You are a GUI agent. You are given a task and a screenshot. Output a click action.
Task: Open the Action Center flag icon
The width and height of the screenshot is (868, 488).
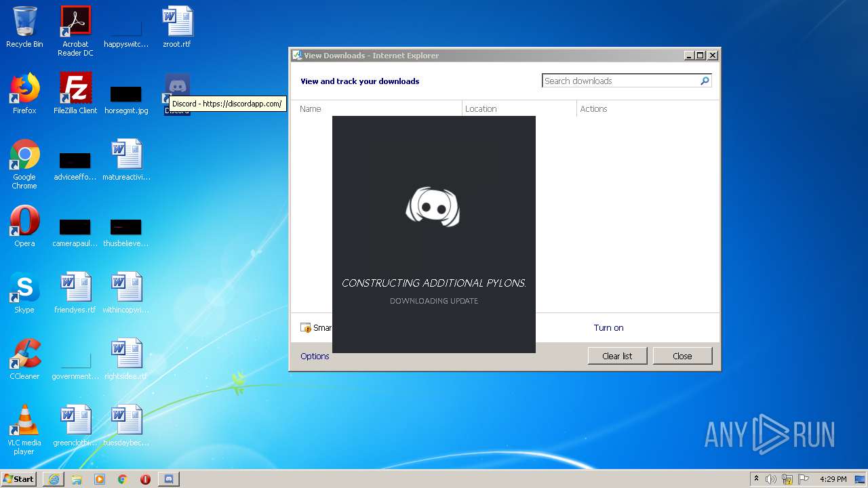804,479
